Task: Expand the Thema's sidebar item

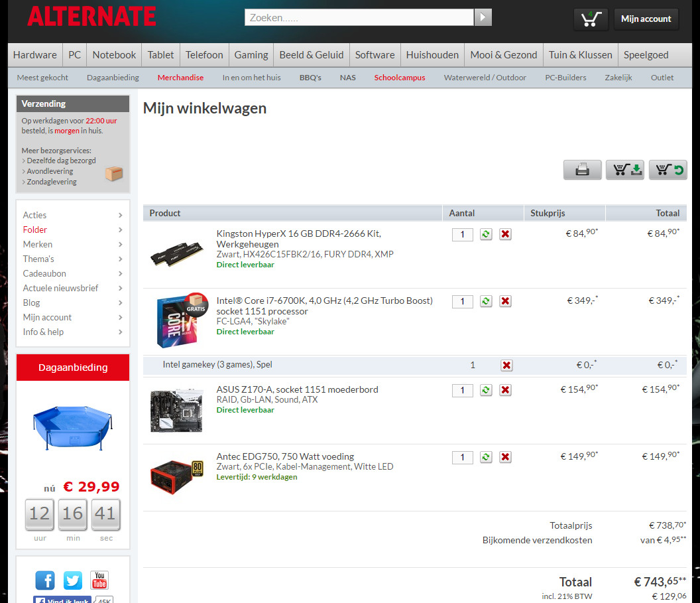Action: click(x=73, y=259)
